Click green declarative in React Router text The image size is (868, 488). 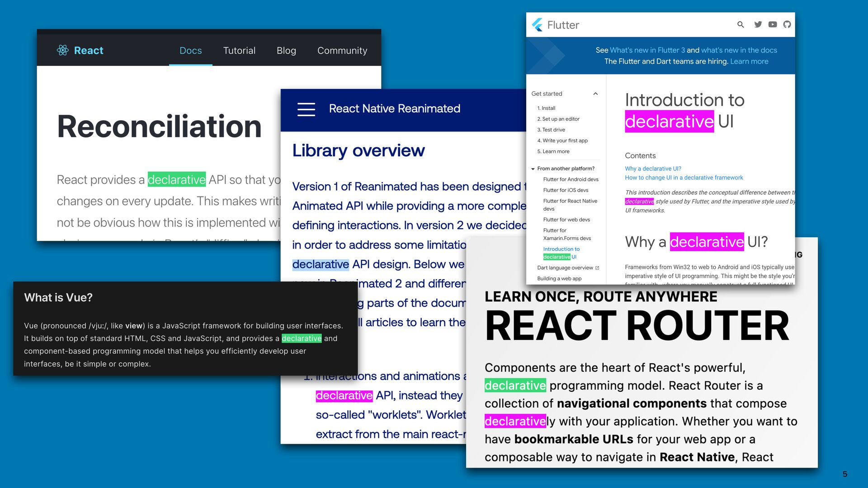[515, 385]
